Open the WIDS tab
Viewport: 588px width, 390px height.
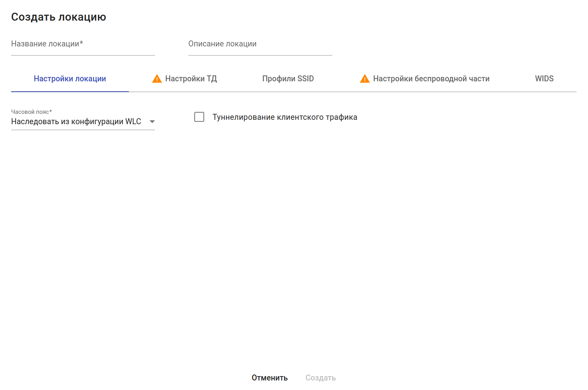point(544,79)
